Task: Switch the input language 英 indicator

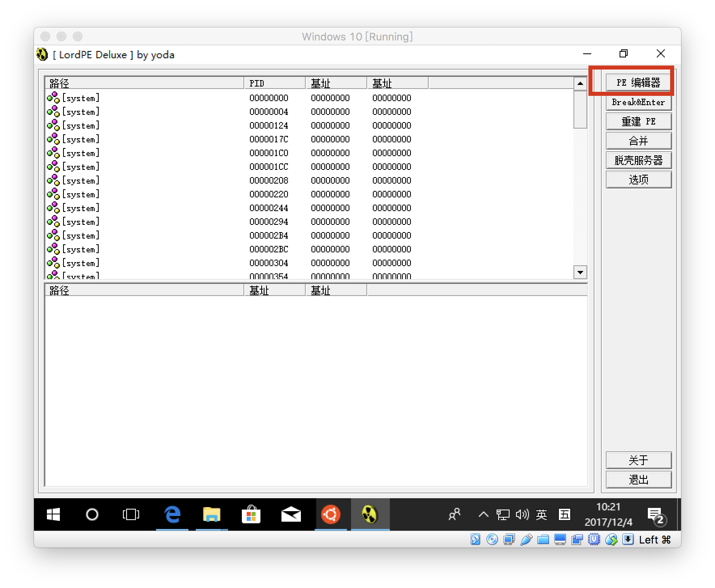Action: pyautogui.click(x=542, y=514)
